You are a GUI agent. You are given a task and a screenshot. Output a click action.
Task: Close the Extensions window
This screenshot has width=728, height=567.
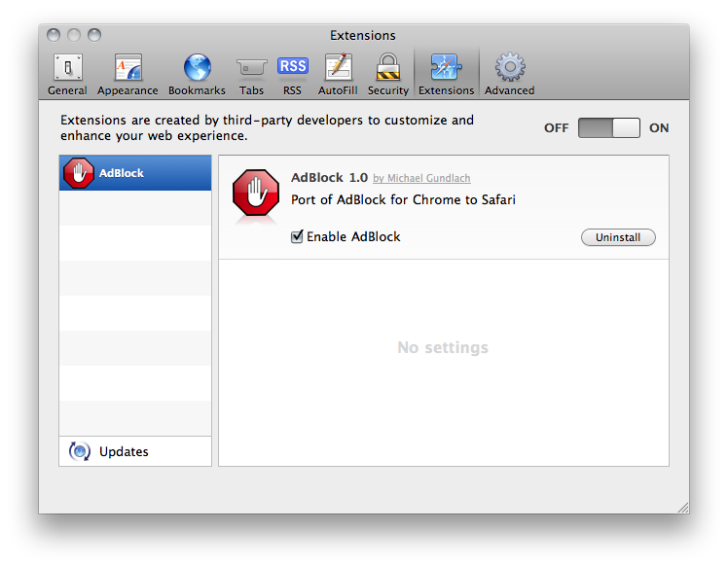[x=54, y=35]
